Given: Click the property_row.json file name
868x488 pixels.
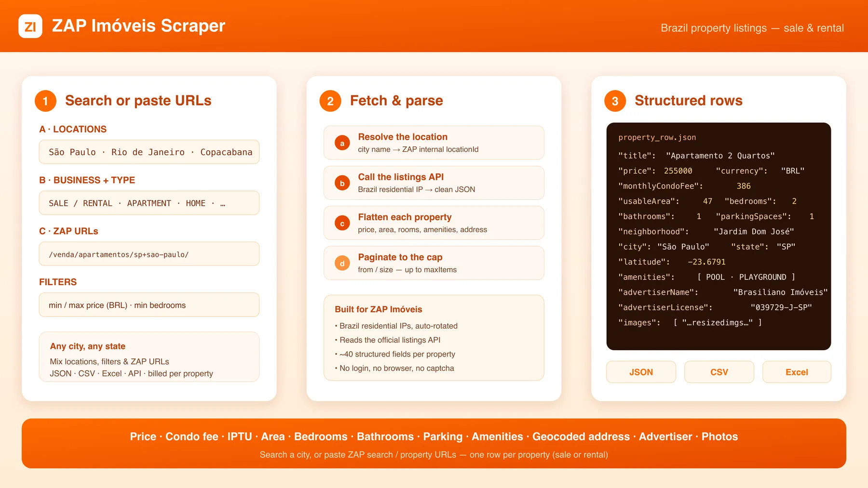Looking at the screenshot, I should (x=657, y=138).
